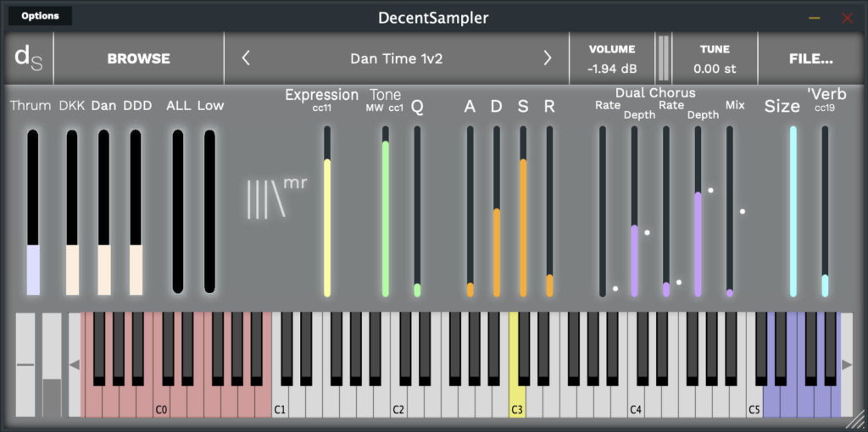Click the VOLUME -1.94 dB control
The image size is (868, 432).
coord(612,58)
